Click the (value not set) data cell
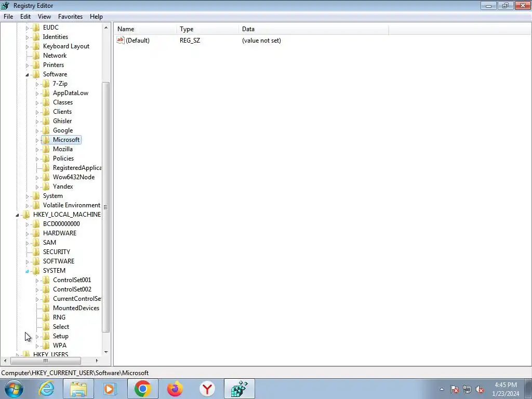 tap(261, 41)
